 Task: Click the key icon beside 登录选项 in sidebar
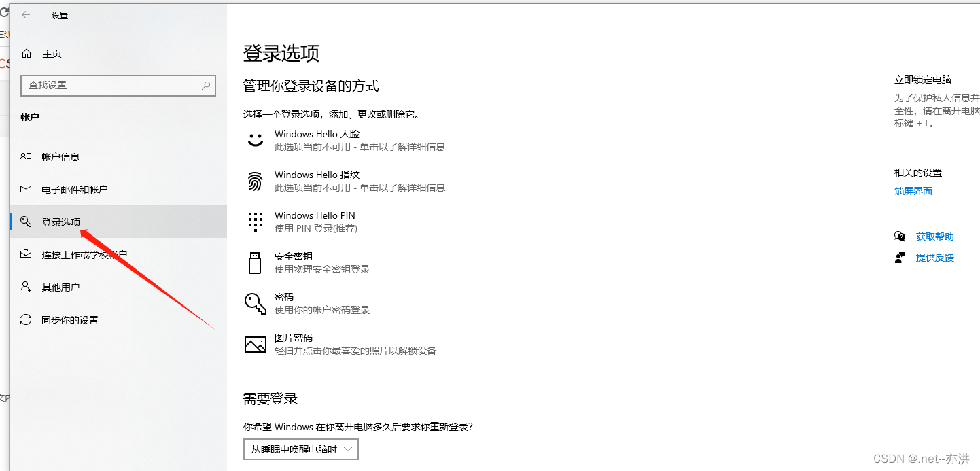point(26,222)
